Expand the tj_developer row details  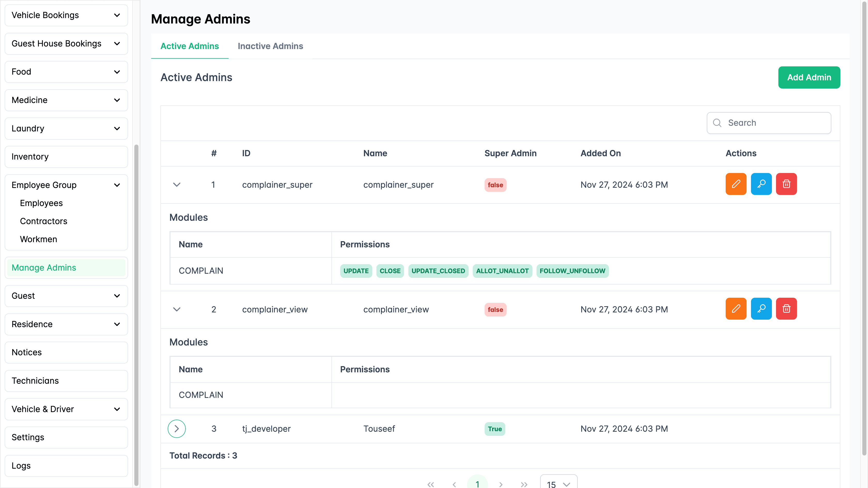pos(176,428)
